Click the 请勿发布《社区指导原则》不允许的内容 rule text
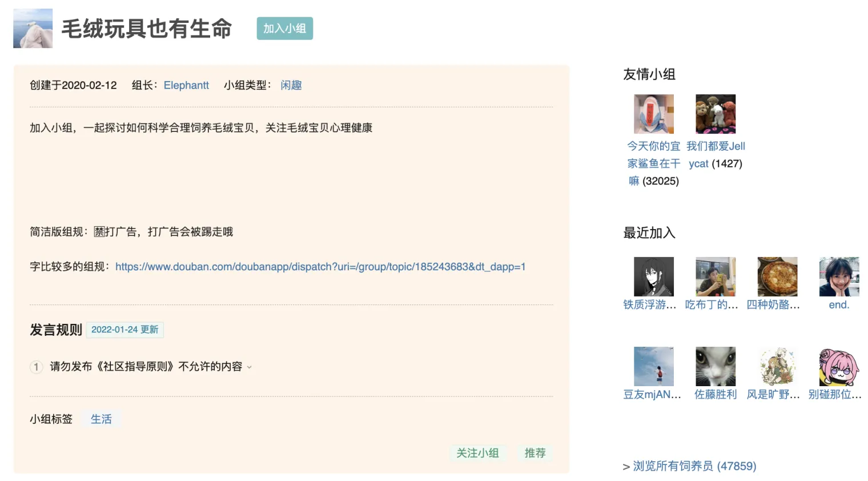This screenshot has height=481, width=868. click(x=146, y=367)
